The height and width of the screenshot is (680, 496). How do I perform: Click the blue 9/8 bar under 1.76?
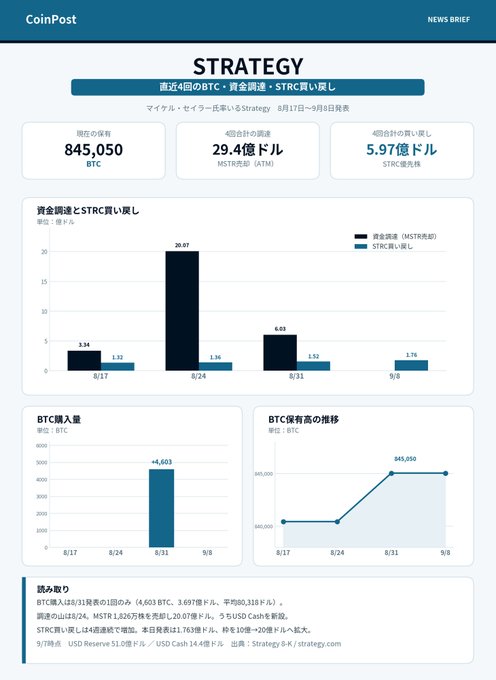pyautogui.click(x=411, y=366)
